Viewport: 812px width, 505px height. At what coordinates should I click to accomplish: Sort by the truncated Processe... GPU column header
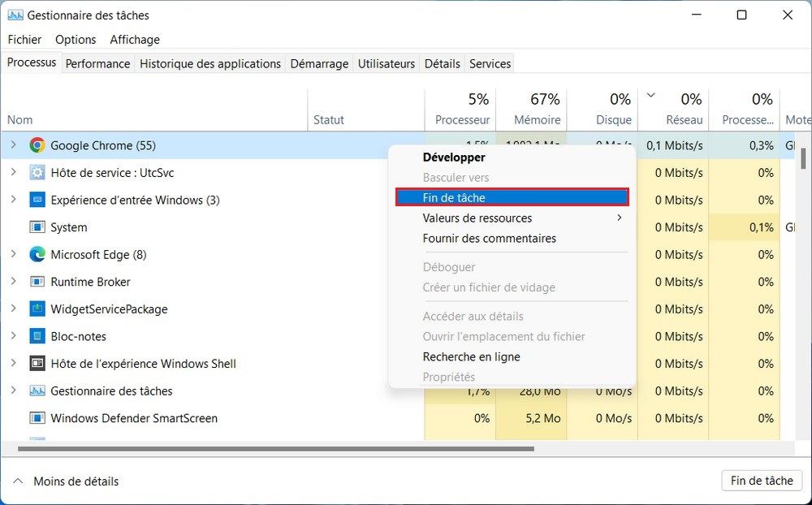(x=744, y=110)
